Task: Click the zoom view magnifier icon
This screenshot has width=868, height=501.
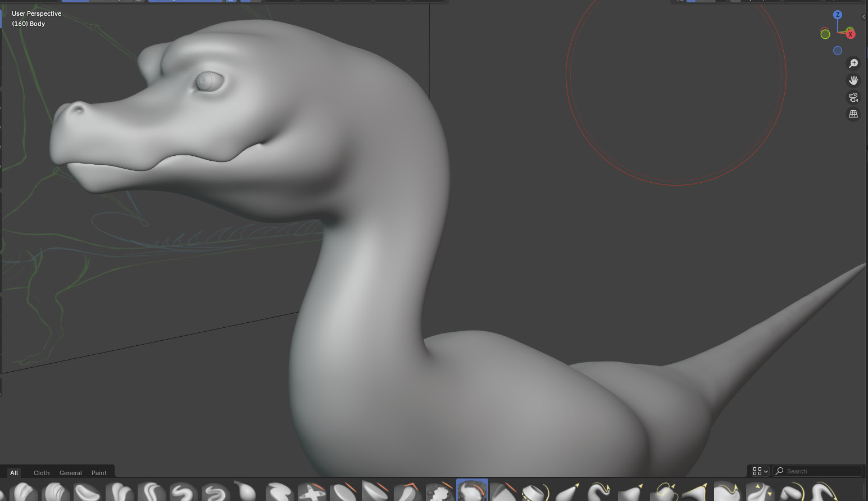Action: coord(853,64)
